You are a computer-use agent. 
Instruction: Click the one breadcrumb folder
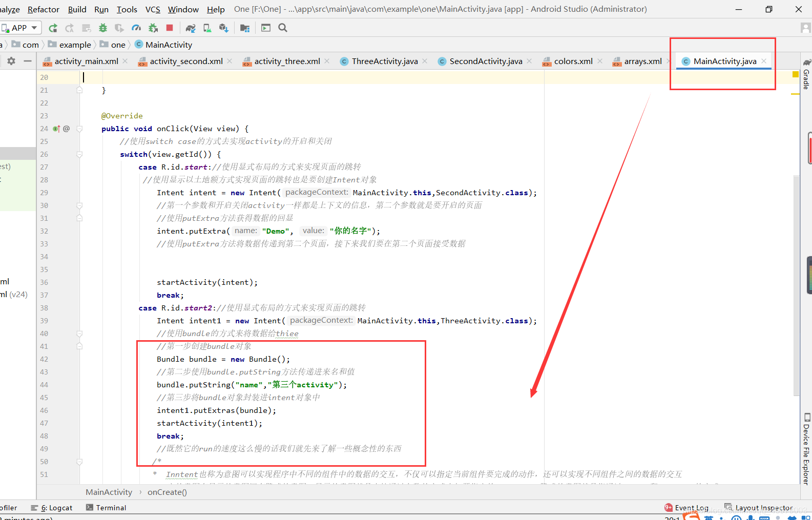113,45
